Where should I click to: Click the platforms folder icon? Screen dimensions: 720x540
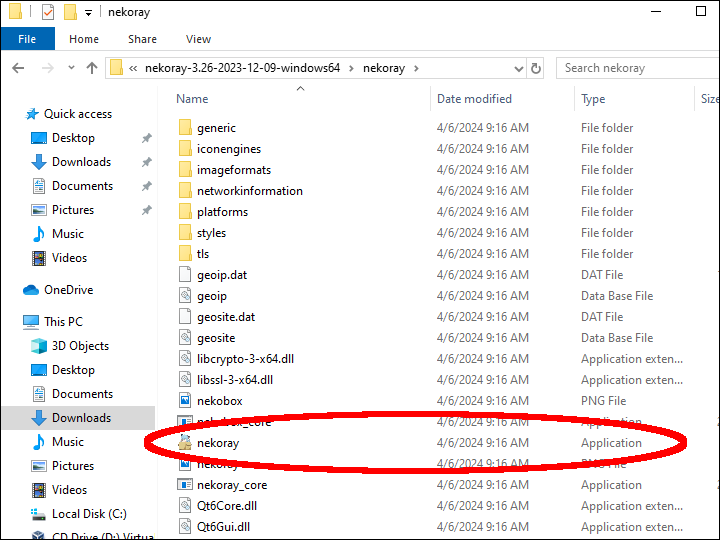click(x=185, y=212)
